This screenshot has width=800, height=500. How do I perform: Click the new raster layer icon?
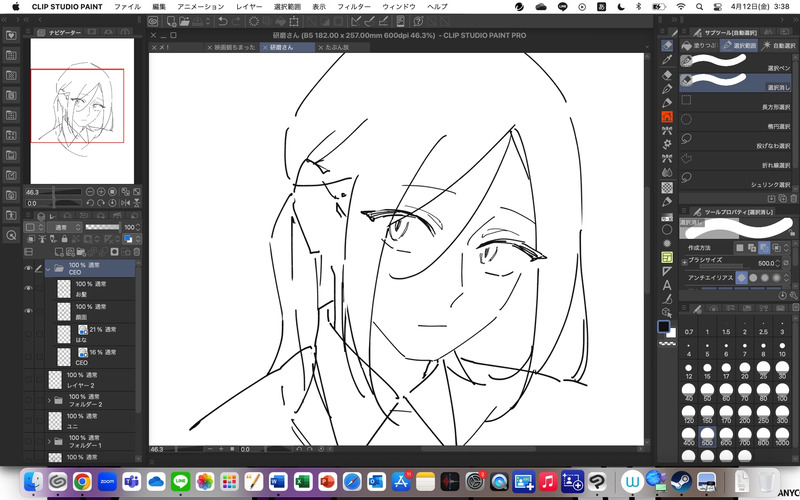(x=59, y=252)
